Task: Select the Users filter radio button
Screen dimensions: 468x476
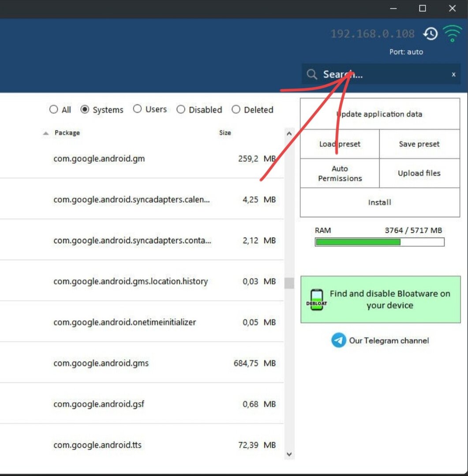Action: (137, 109)
